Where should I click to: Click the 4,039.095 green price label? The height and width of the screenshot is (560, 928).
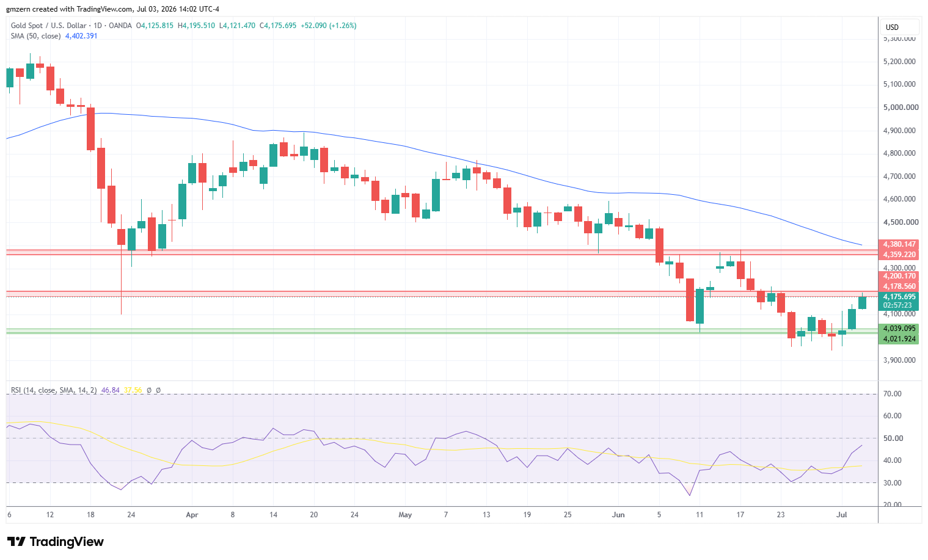coord(899,329)
